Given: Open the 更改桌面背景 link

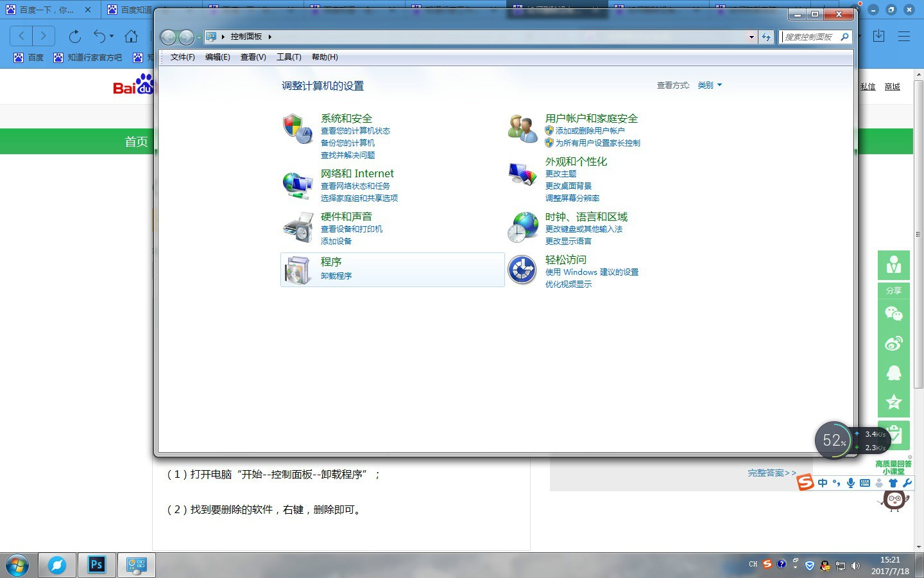Looking at the screenshot, I should pyautogui.click(x=569, y=186).
